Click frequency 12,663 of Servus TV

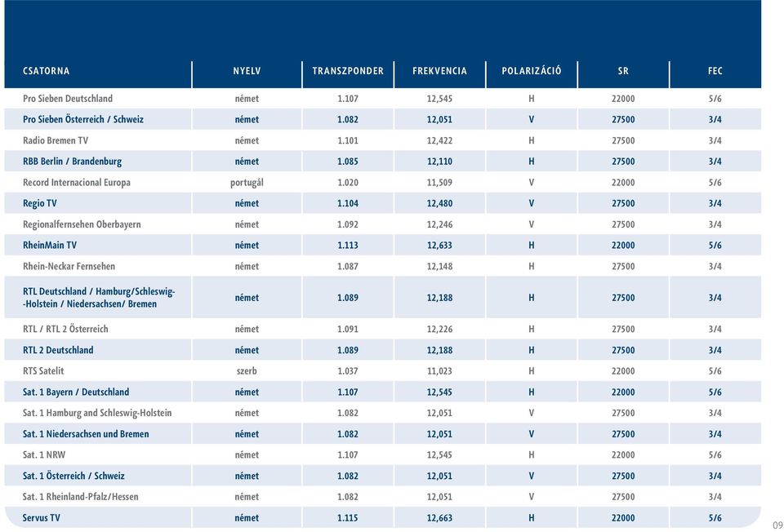tap(439, 517)
